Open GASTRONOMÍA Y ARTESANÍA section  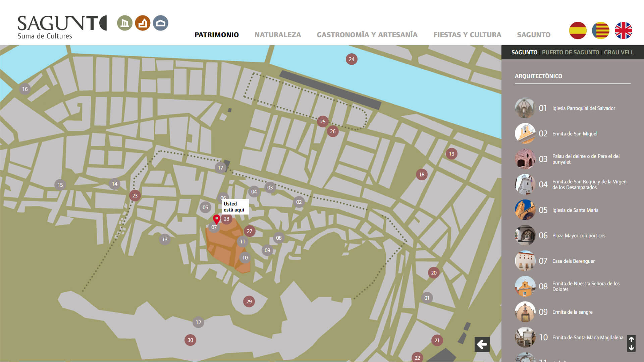pyautogui.click(x=367, y=35)
